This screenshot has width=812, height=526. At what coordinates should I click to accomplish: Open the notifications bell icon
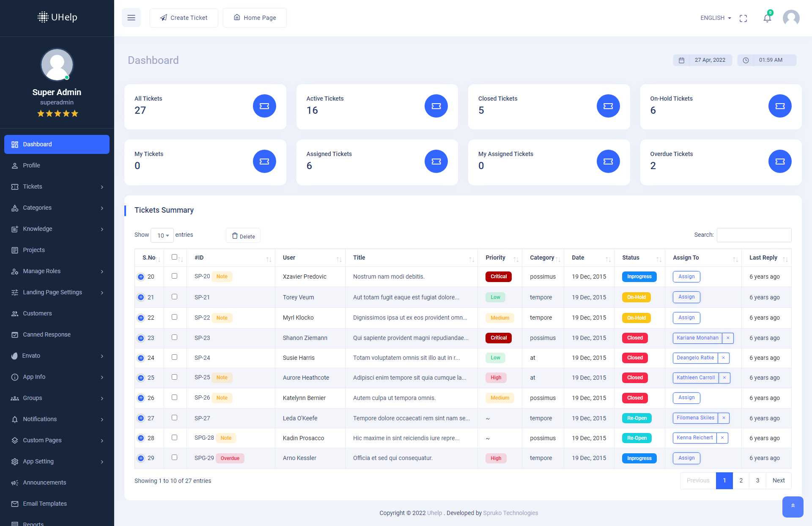pyautogui.click(x=767, y=18)
